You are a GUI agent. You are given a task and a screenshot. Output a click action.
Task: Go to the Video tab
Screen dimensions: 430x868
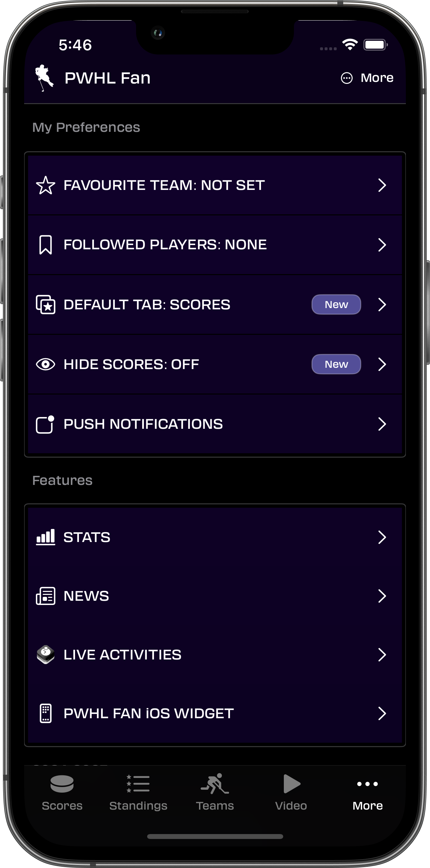[x=291, y=793]
